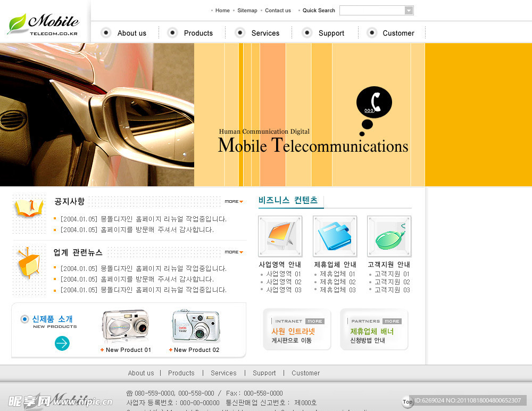Click the 사업영역 01 link
The width and height of the screenshot is (532, 411).
[x=284, y=274]
